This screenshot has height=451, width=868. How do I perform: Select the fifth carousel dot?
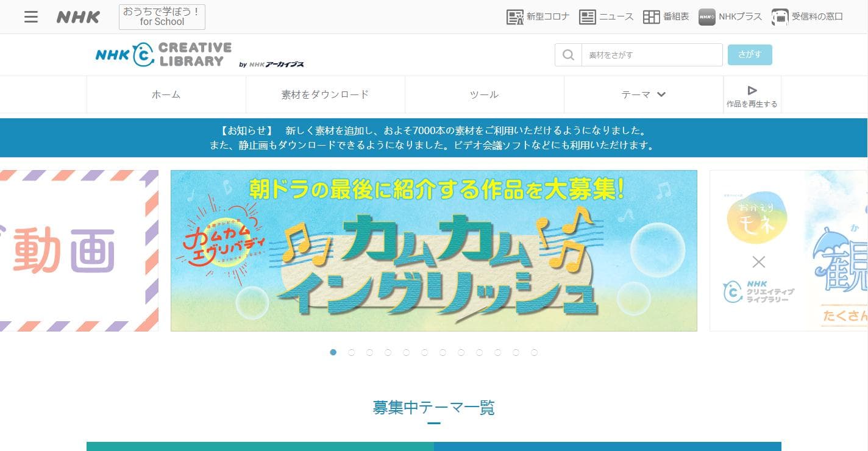pos(406,352)
